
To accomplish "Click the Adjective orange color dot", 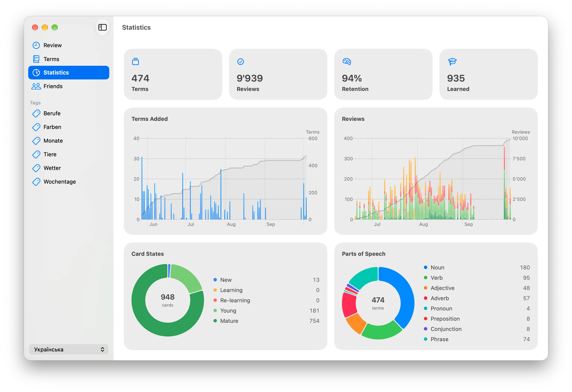I will pos(426,288).
